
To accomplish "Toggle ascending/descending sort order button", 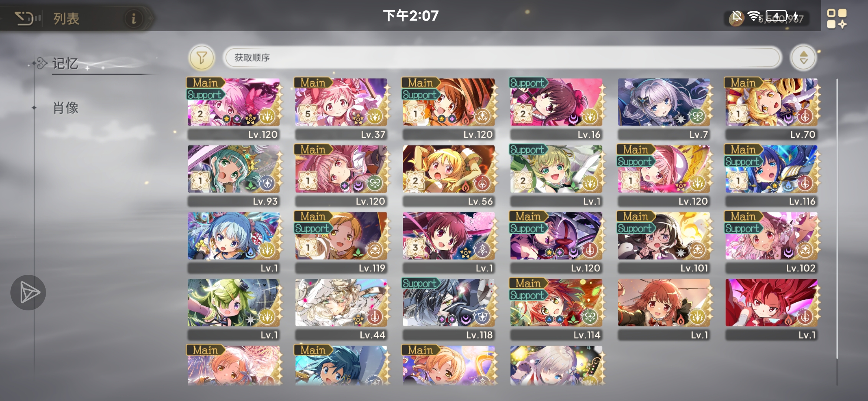I will point(803,58).
